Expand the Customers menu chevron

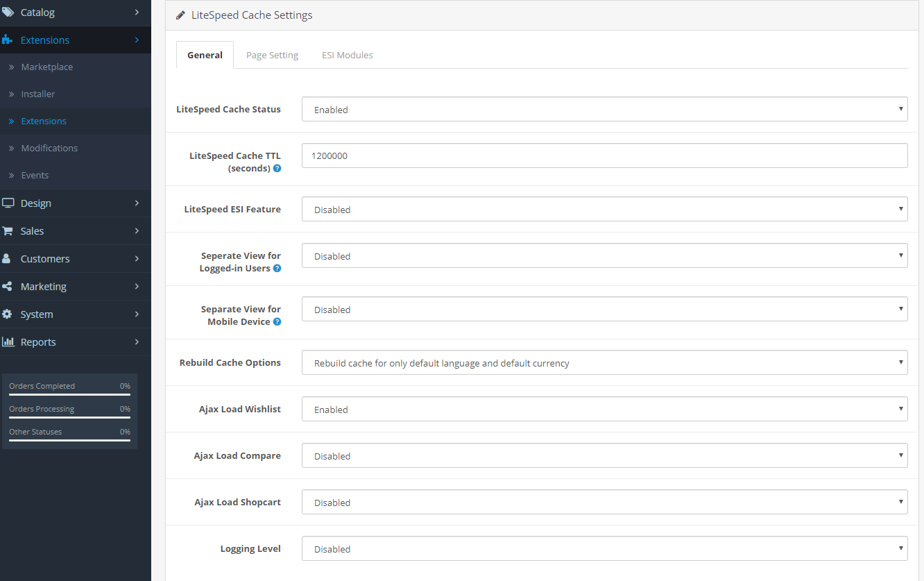pyautogui.click(x=137, y=259)
